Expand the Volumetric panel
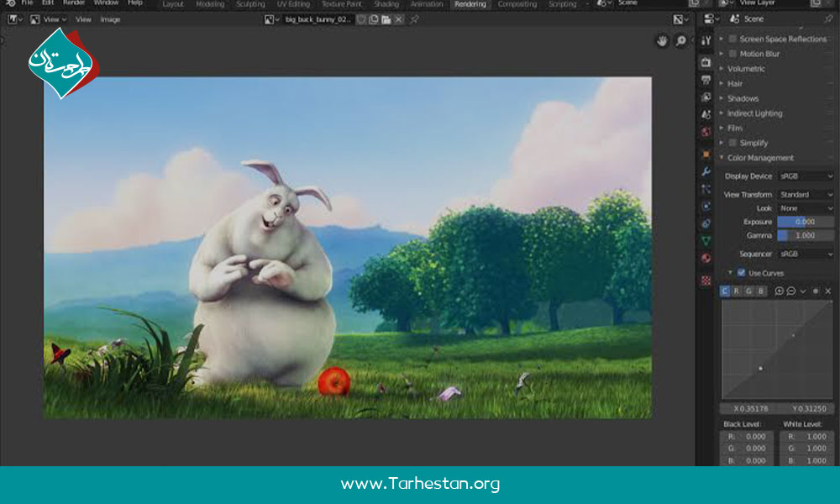 746,69
